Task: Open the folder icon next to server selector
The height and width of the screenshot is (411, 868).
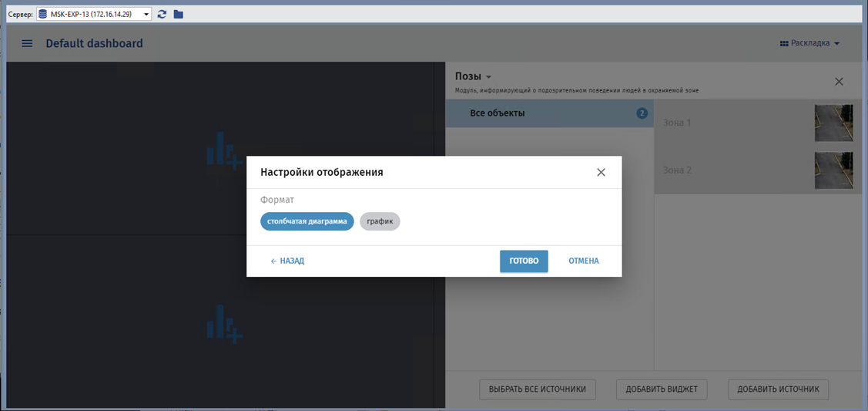Action: click(x=179, y=14)
